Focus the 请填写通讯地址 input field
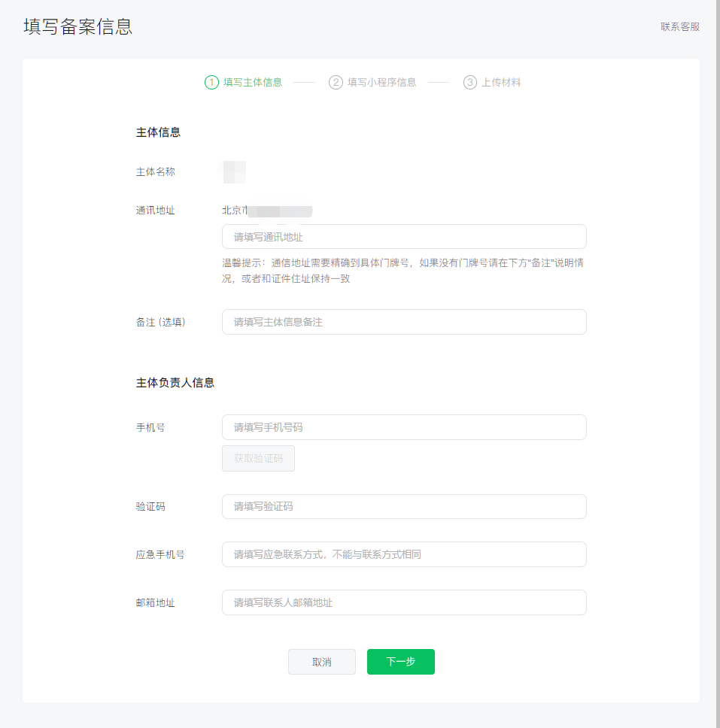 click(404, 237)
